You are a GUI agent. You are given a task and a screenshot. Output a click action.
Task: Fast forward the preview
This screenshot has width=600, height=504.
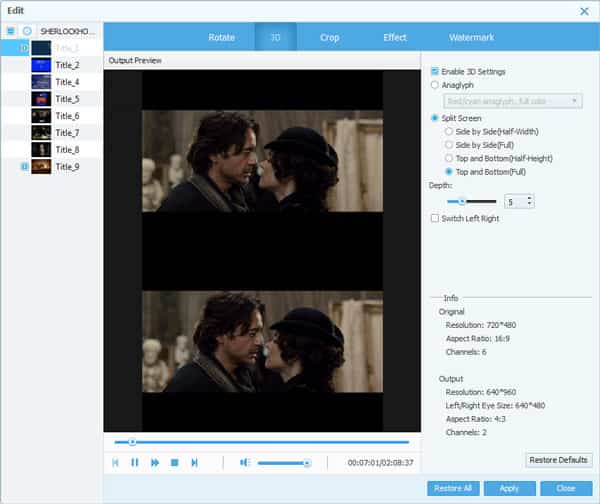pyautogui.click(x=155, y=463)
